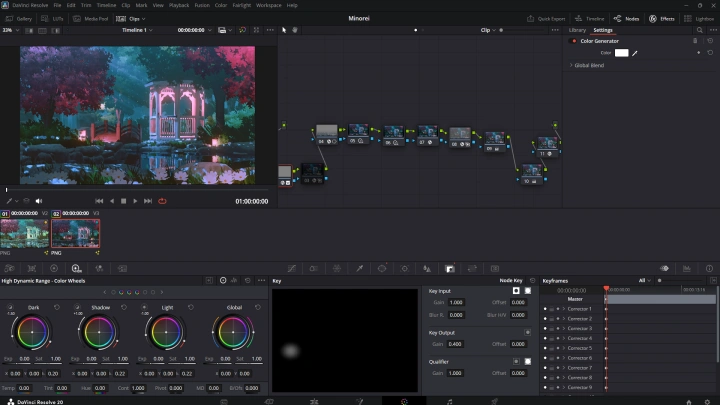Toggle audio mute in viewer
720x405 pixels.
tap(39, 201)
